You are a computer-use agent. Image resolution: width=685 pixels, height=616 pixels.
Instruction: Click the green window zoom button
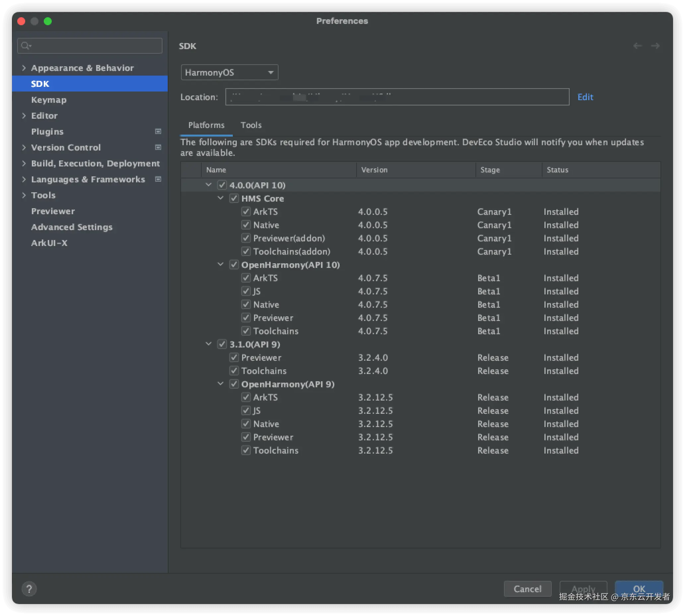48,21
